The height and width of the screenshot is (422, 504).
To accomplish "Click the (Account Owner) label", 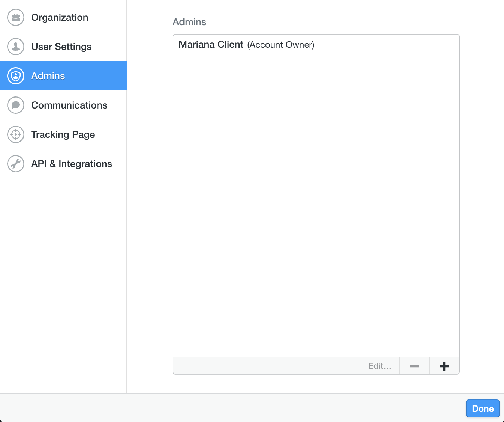I will (x=281, y=45).
